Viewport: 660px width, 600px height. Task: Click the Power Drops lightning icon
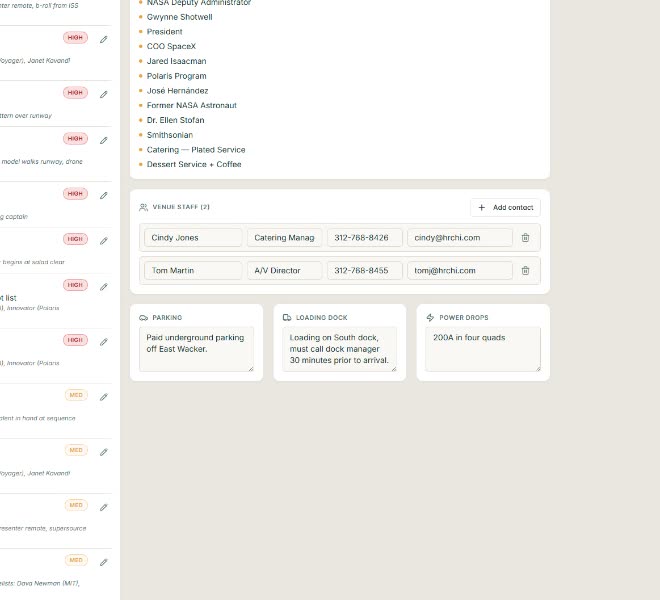click(430, 317)
